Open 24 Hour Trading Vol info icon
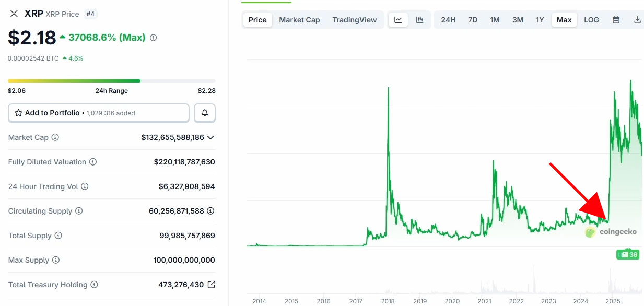Screen dimensions: 644x306 [85, 186]
